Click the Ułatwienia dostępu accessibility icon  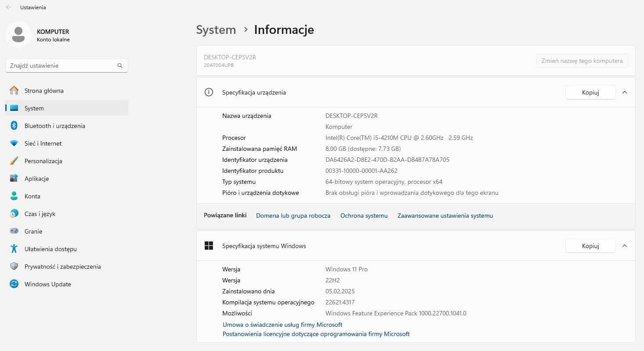[14, 249]
